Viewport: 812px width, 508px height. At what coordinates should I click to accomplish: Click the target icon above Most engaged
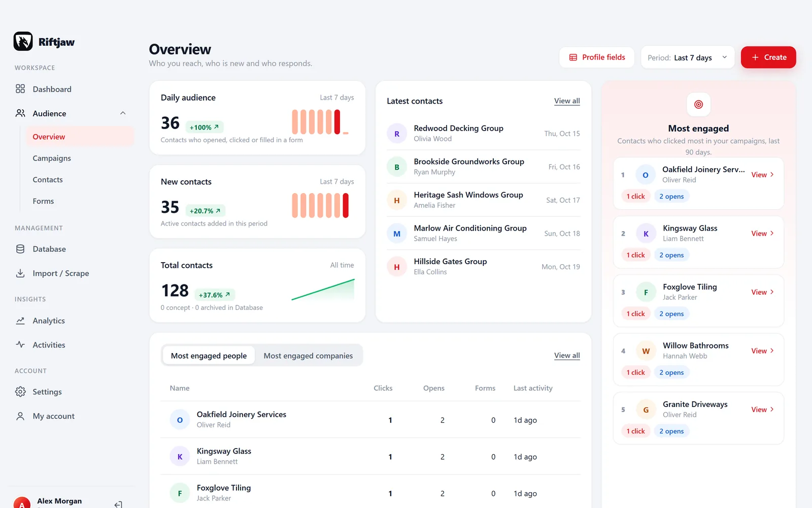tap(698, 104)
